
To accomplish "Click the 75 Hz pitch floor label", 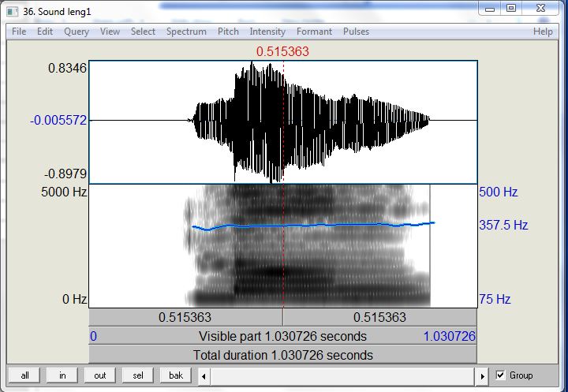I will [495, 299].
